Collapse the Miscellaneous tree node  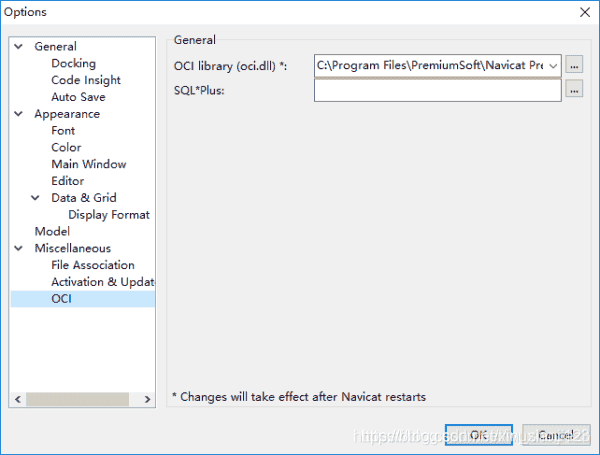tap(18, 248)
